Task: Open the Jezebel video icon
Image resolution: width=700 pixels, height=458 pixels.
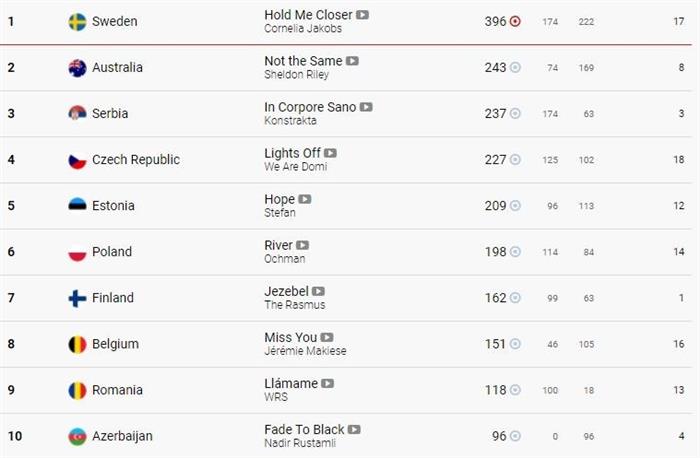Action: click(318, 291)
